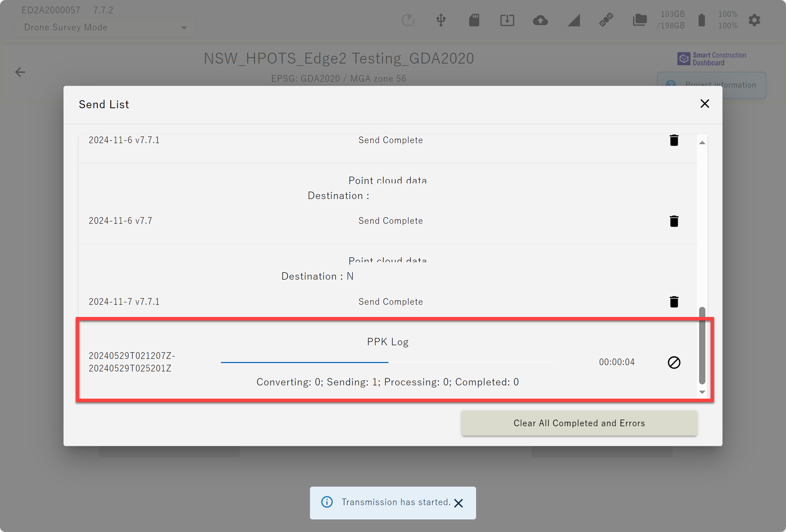The image size is (786, 532).
Task: Go back with the left arrow
Action: (x=20, y=72)
